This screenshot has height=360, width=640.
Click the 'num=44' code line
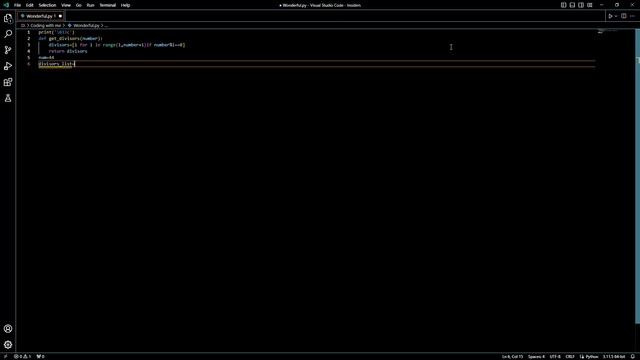[46, 58]
